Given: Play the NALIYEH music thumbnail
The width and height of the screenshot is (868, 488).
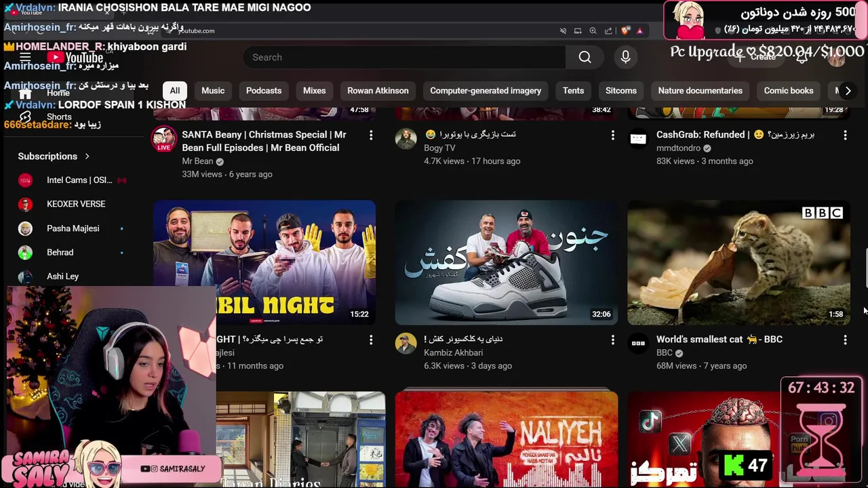Looking at the screenshot, I should pyautogui.click(x=507, y=439).
